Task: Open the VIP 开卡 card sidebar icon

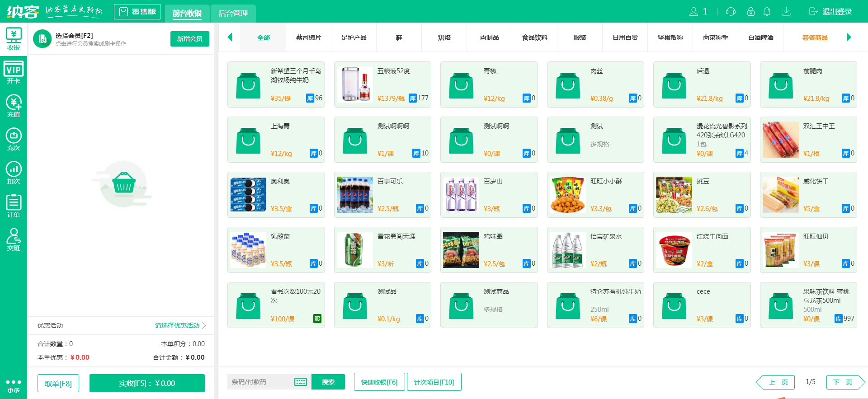Action: [x=14, y=73]
